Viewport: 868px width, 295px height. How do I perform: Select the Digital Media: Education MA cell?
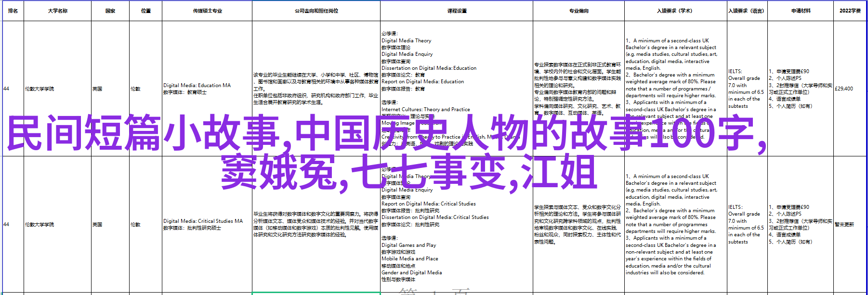(x=207, y=89)
